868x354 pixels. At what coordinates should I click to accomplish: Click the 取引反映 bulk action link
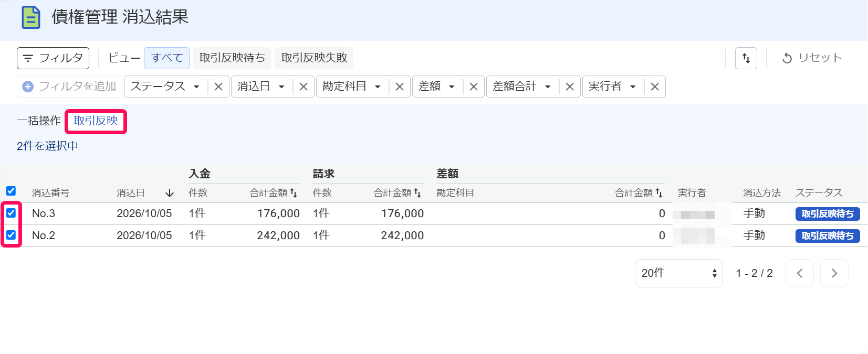[96, 121]
